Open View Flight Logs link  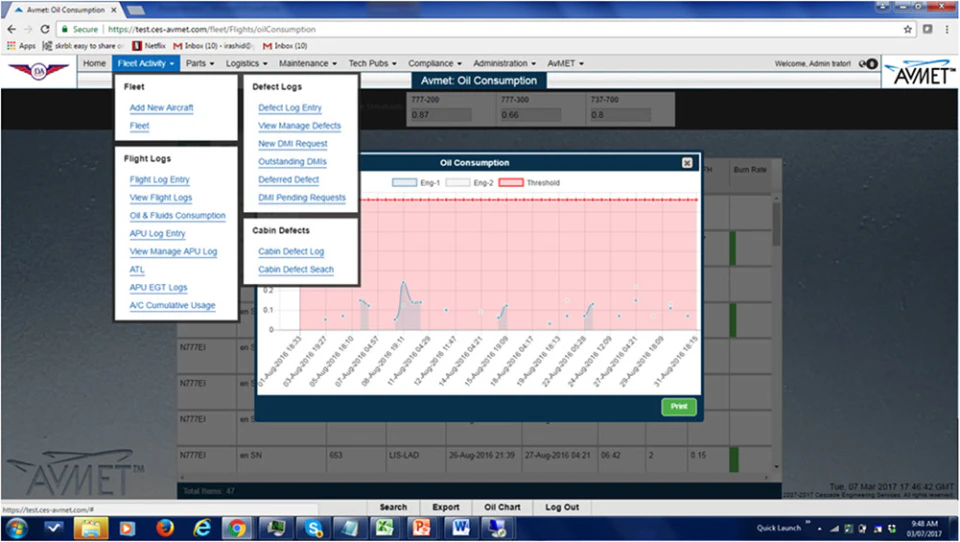pyautogui.click(x=160, y=197)
